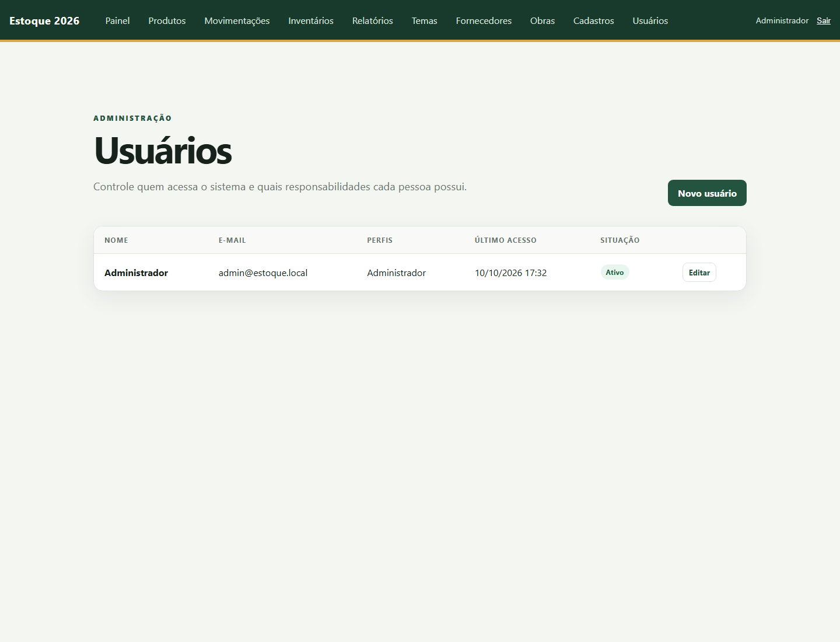Image resolution: width=840 pixels, height=642 pixels.
Task: Click the Ativo status badge
Action: 615,272
